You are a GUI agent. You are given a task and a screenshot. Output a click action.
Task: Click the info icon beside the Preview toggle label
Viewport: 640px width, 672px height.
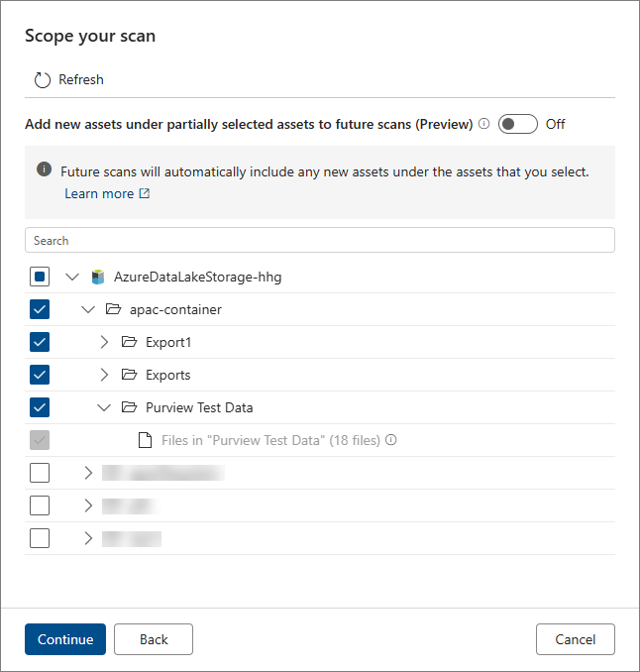483,124
